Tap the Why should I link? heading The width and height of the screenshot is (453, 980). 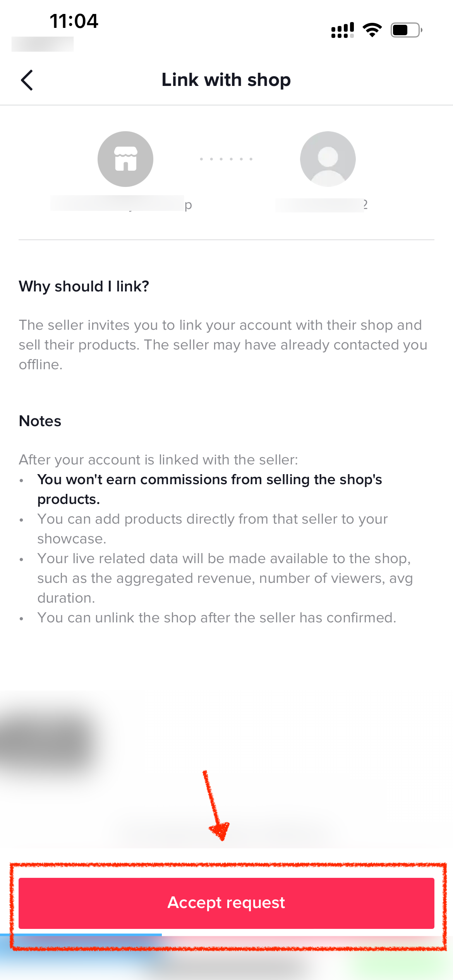[x=84, y=286]
